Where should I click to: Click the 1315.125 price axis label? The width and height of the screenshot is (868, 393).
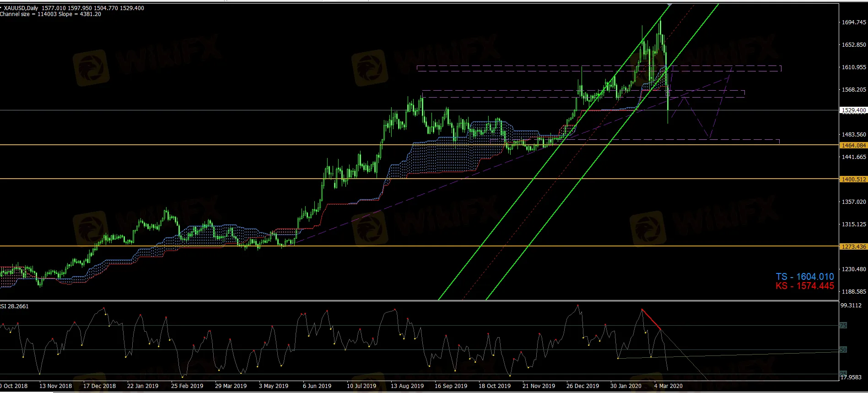pyautogui.click(x=854, y=224)
